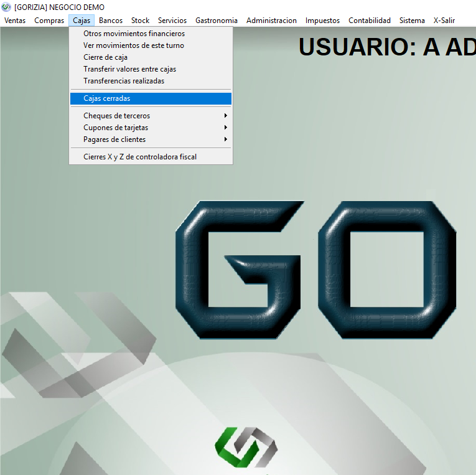Click X-Salir to exit the application

click(x=444, y=21)
